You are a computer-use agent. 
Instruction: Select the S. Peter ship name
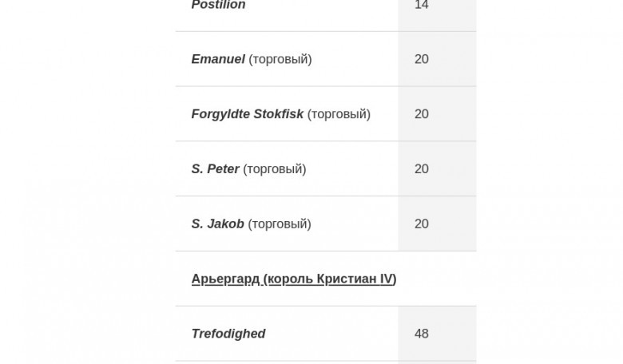click(x=215, y=169)
